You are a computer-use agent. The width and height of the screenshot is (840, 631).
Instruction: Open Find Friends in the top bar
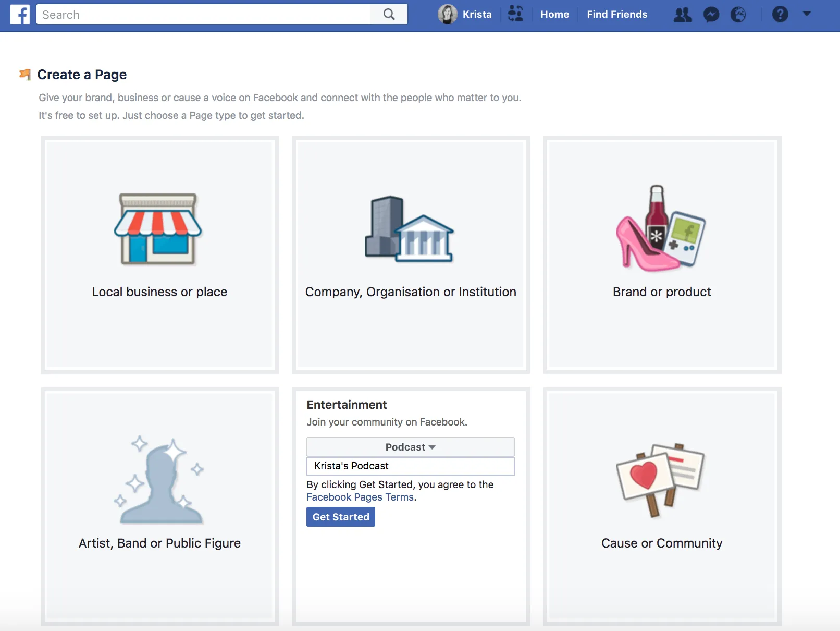point(617,15)
